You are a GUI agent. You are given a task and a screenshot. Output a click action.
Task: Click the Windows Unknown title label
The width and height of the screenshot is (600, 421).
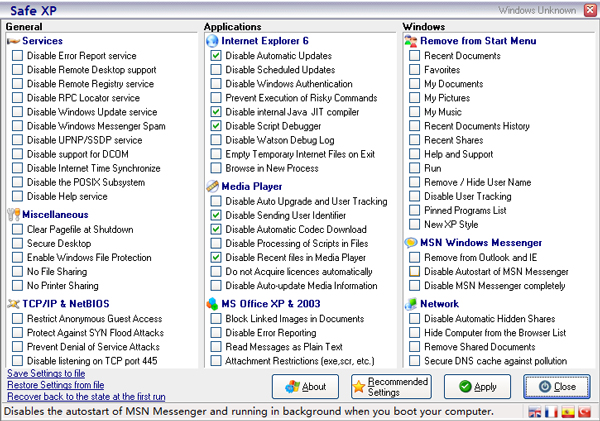(x=537, y=11)
